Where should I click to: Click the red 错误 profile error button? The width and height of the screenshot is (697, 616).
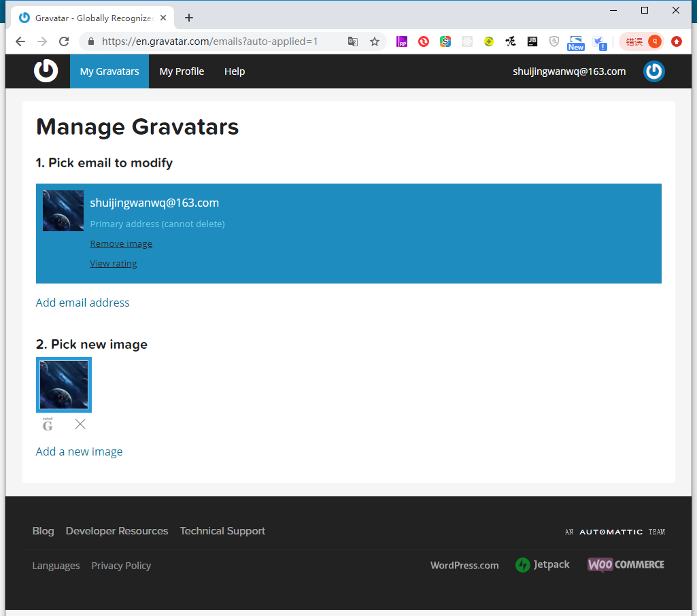[x=642, y=41]
